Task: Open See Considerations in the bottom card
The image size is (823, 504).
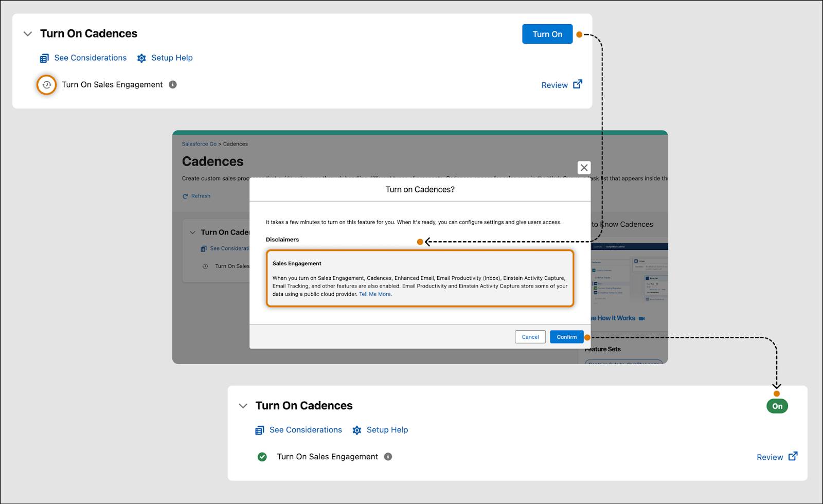Action: tap(306, 430)
